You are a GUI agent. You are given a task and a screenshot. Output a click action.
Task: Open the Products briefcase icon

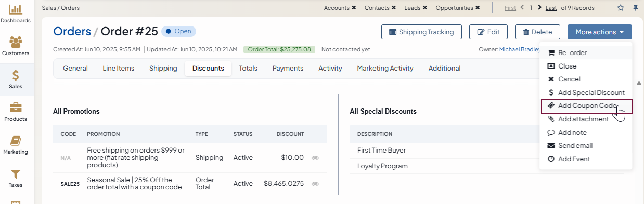[x=16, y=107]
